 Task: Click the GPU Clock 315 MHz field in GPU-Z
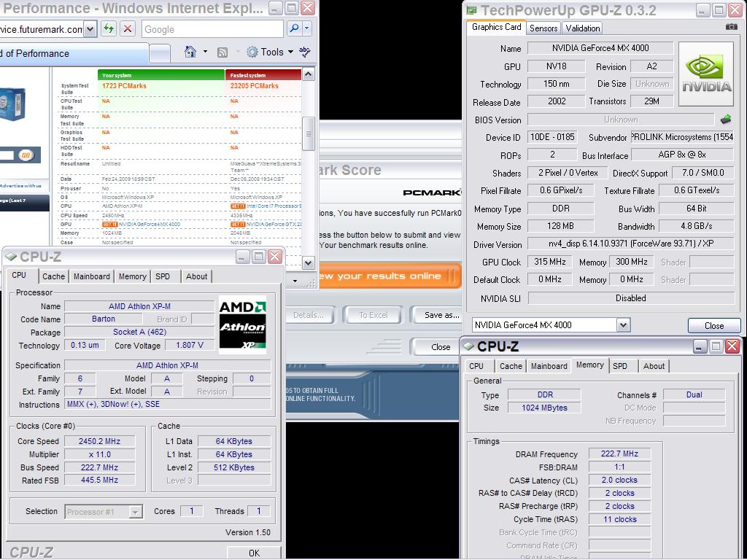coord(550,262)
